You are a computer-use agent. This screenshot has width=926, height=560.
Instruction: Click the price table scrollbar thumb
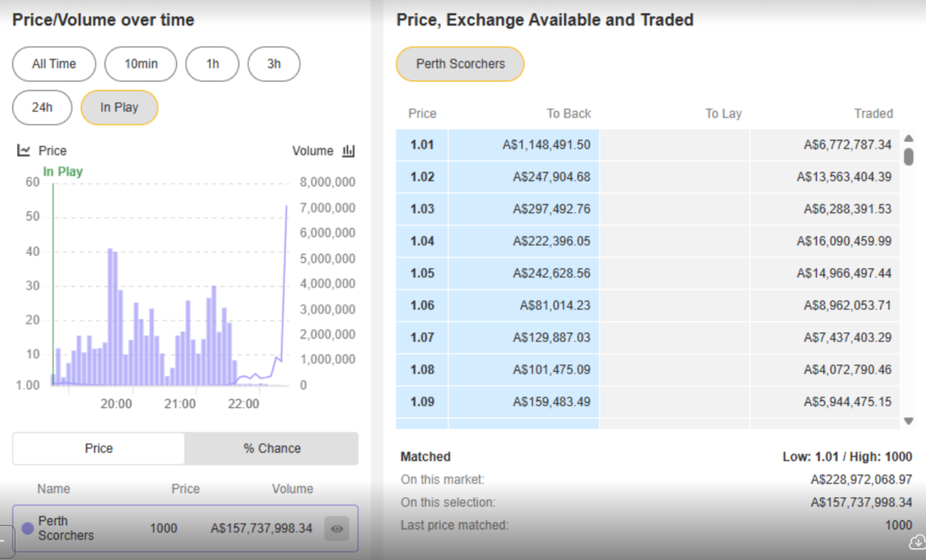click(x=909, y=156)
